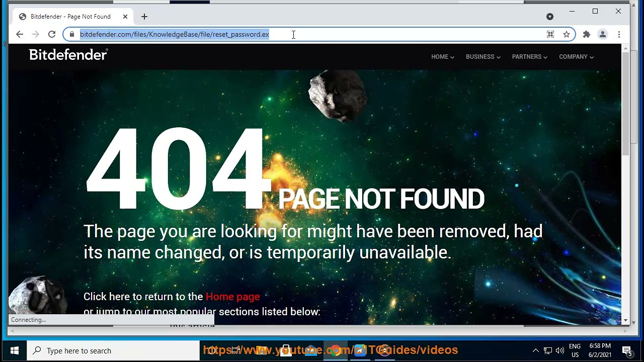Open the volume speaker icon in tray

click(560, 350)
